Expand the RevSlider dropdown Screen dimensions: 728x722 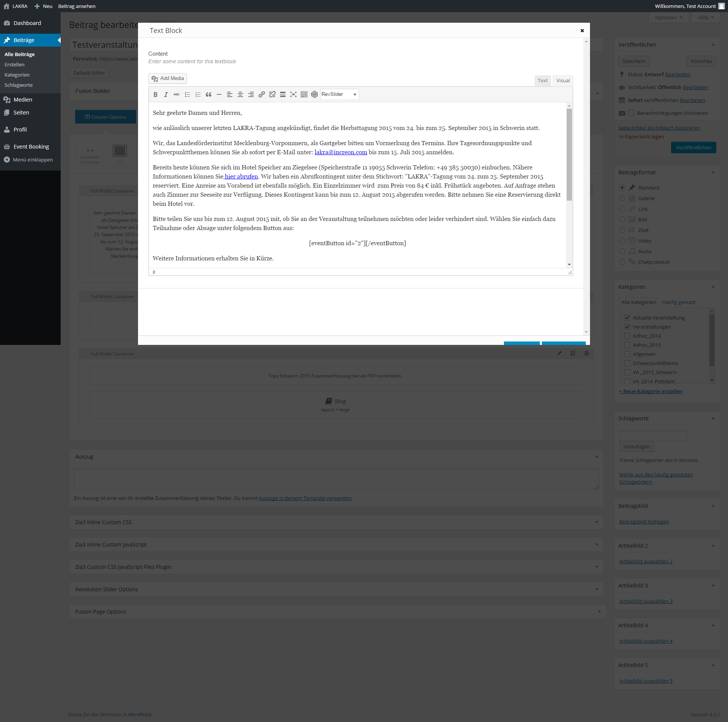pos(354,94)
